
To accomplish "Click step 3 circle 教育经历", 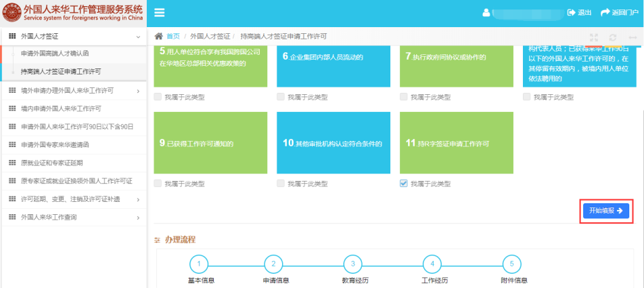I will (x=353, y=264).
